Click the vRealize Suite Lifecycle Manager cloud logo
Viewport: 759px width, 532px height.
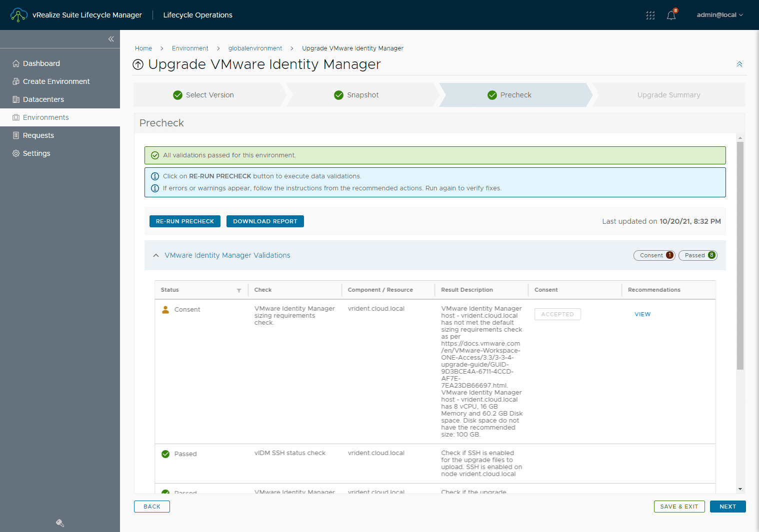tap(19, 15)
